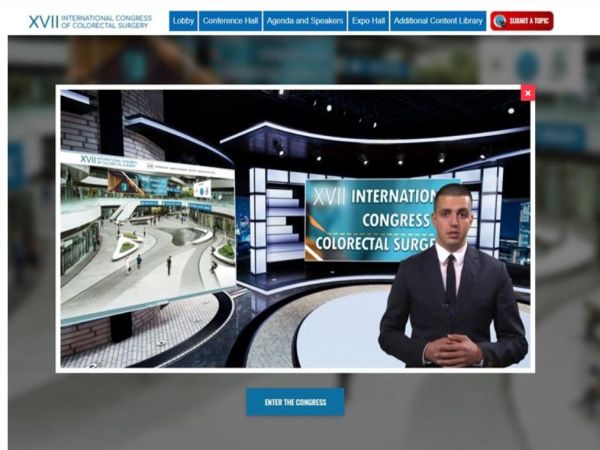Click the stage spotlight row in the video ceiling
The image size is (600, 450).
tap(381, 156)
